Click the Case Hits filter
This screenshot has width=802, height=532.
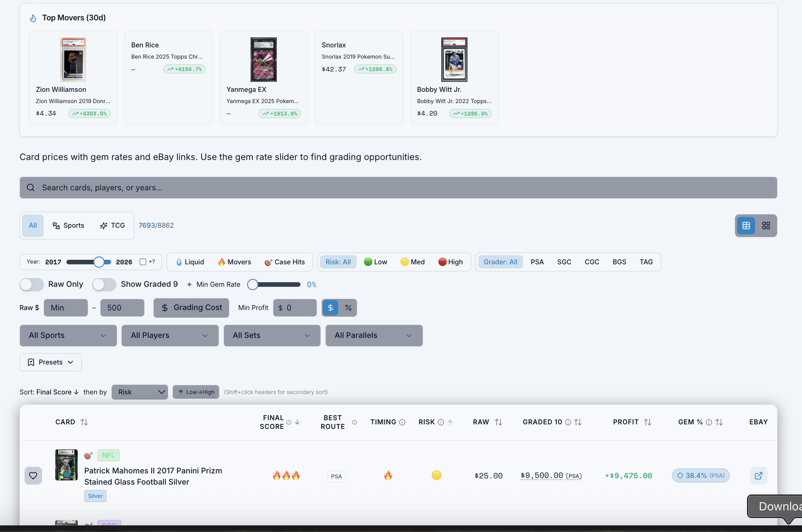pos(285,262)
